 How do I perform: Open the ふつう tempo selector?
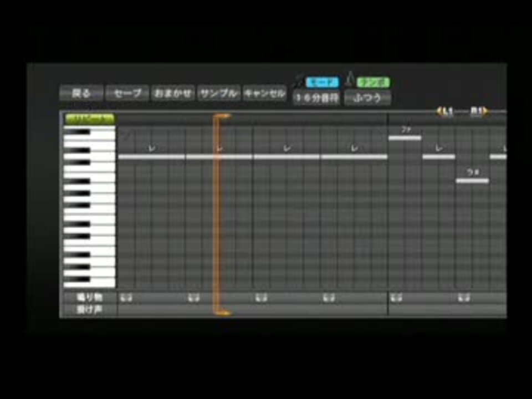(367, 98)
